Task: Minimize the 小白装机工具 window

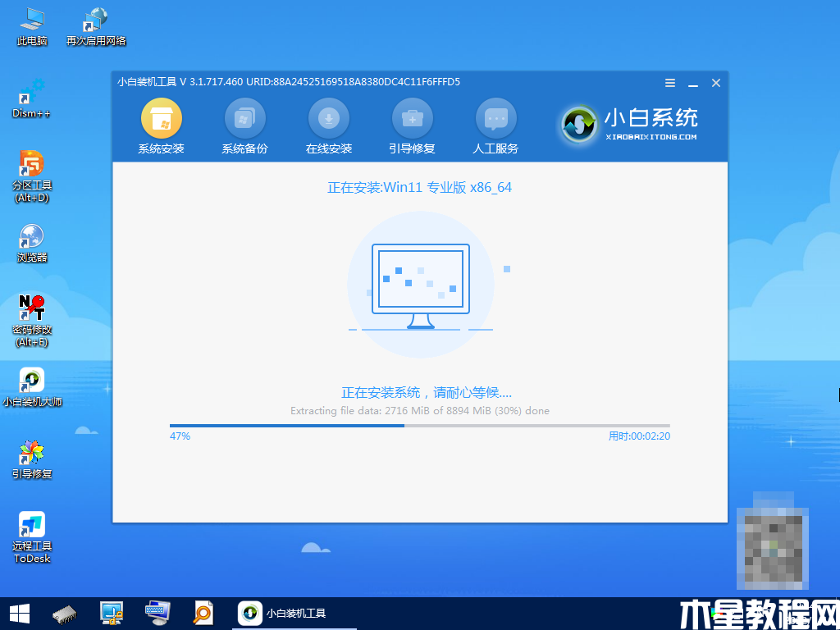Action: pyautogui.click(x=693, y=83)
